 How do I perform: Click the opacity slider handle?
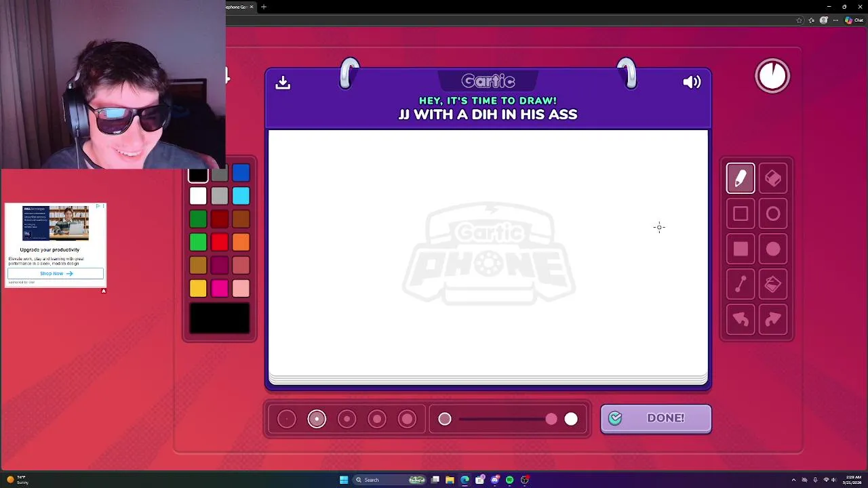pyautogui.click(x=551, y=420)
